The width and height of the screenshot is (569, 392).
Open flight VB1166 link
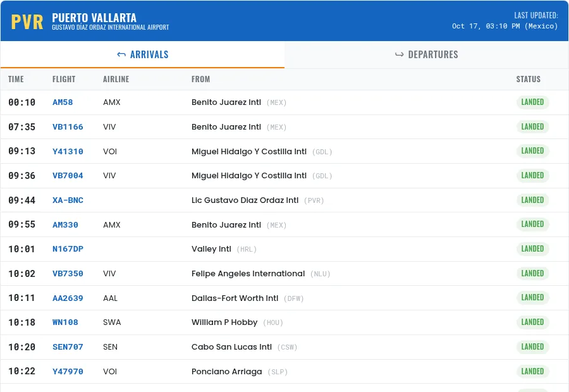[x=68, y=127]
